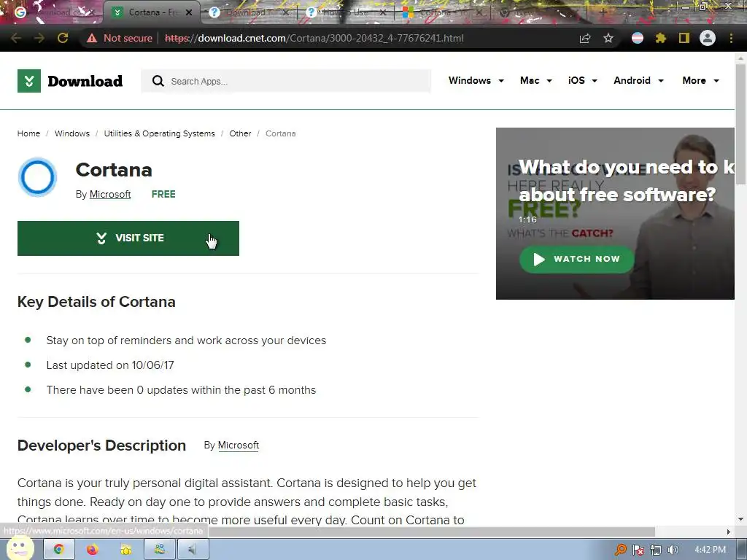Click the free software video thumbnail
Screen dimensions: 747x560
(x=615, y=214)
